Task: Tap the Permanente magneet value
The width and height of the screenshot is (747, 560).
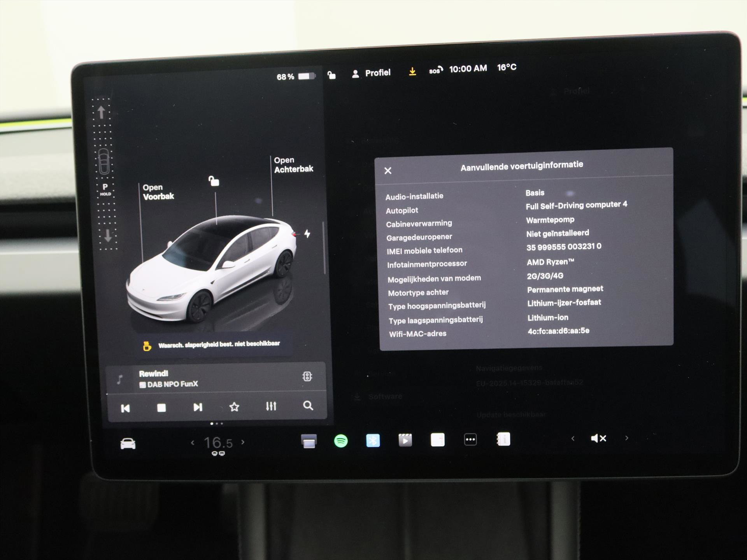Action: [x=565, y=289]
